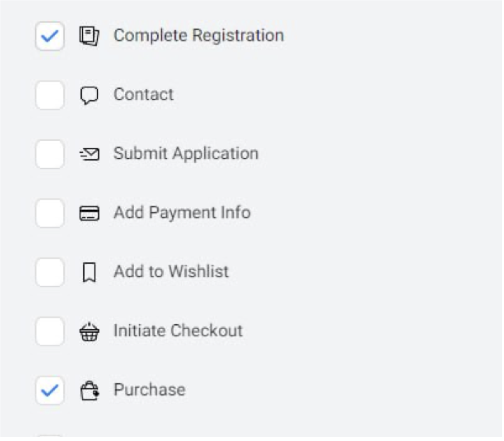The image size is (504, 441).
Task: Click the Add Payment Info card icon
Action: (89, 213)
